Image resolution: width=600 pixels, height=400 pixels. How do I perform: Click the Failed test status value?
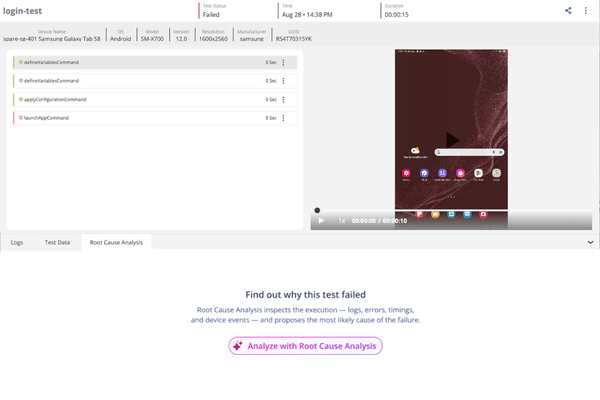tap(211, 15)
